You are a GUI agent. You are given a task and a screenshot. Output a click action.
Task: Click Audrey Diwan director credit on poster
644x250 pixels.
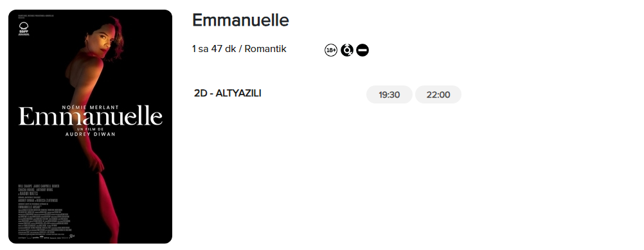[x=91, y=134]
